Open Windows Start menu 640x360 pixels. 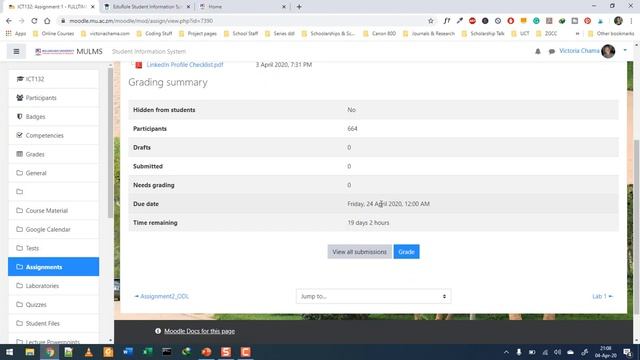[9, 352]
